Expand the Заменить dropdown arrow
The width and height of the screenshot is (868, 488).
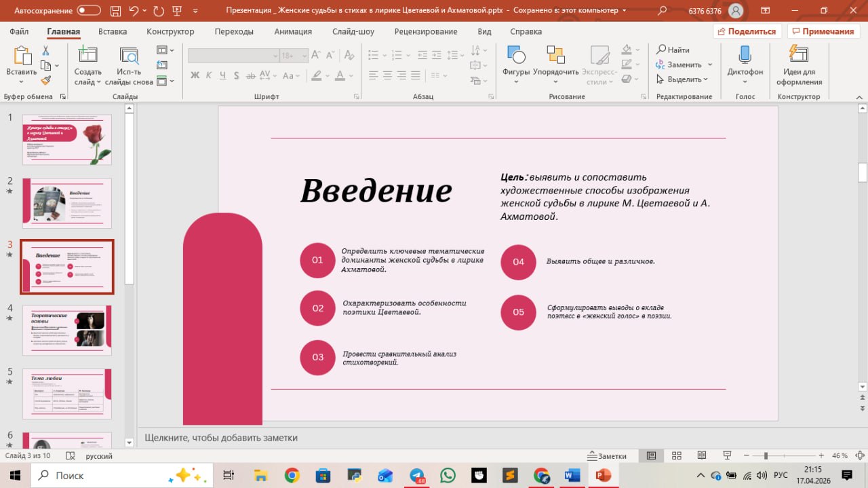[710, 64]
